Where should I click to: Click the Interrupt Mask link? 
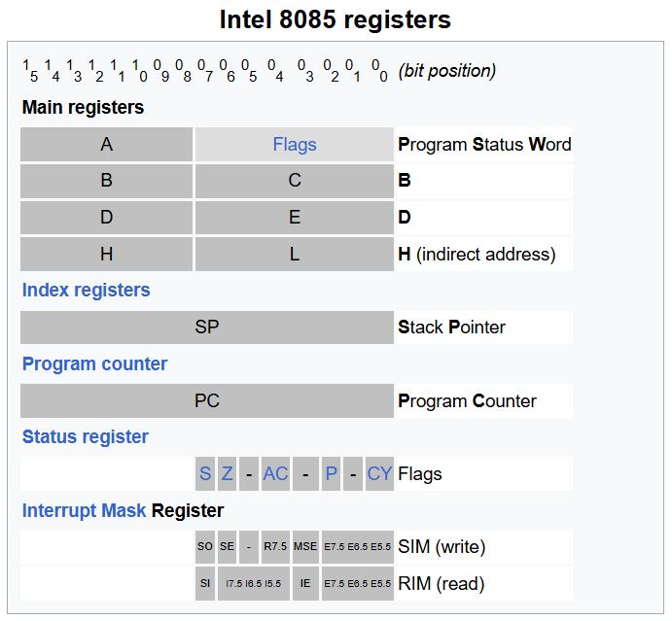84,510
